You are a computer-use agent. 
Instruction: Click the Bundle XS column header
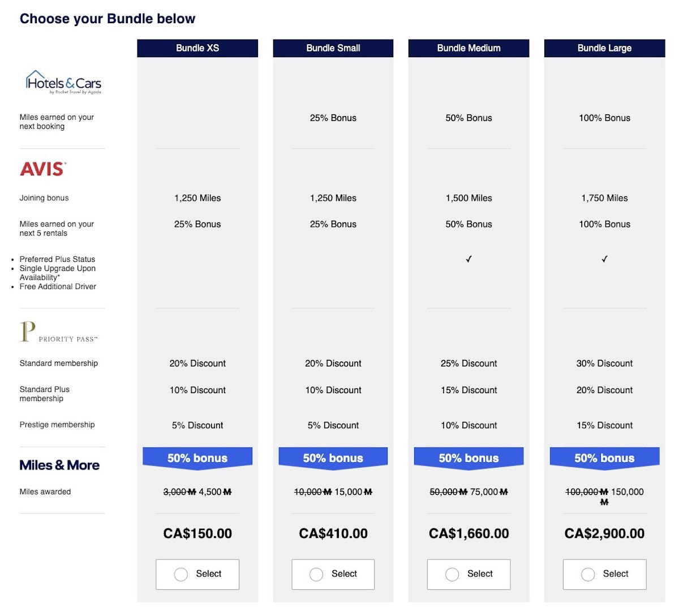click(x=197, y=48)
